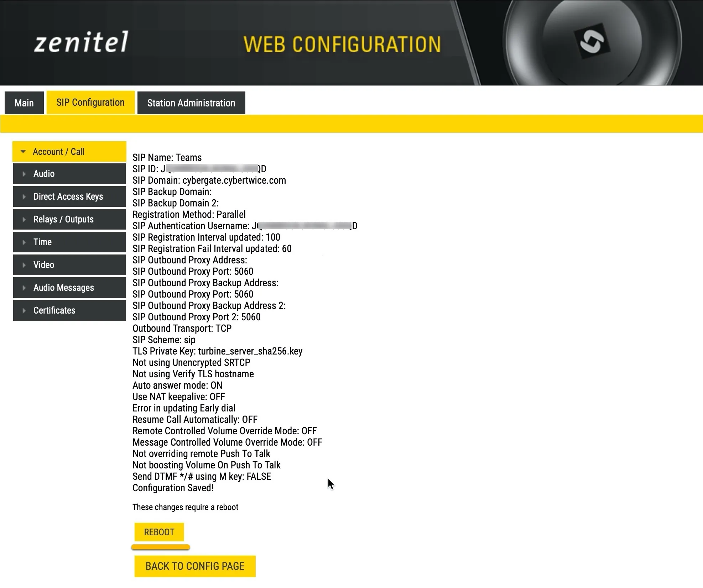
Task: Click the WEB CONFIGURATION heading
Action: point(342,44)
